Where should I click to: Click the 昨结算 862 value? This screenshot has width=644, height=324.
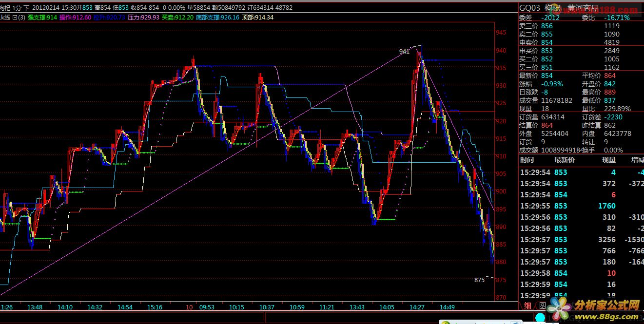(610, 125)
